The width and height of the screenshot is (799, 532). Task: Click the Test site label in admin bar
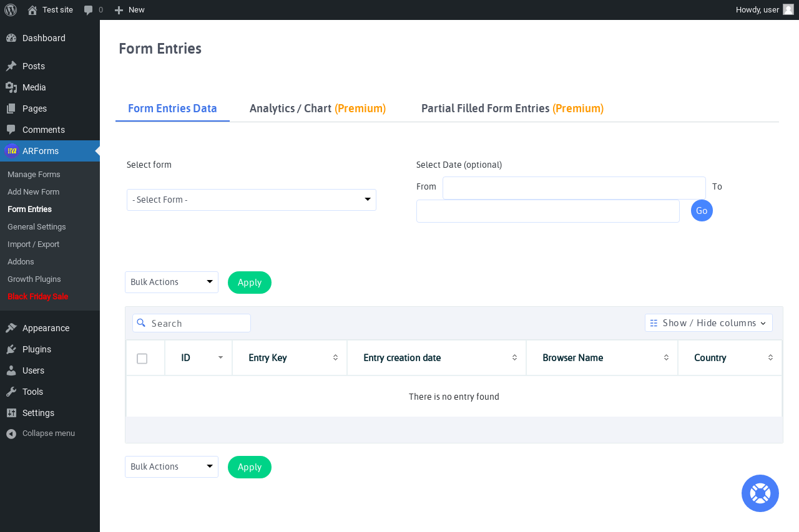(57, 10)
